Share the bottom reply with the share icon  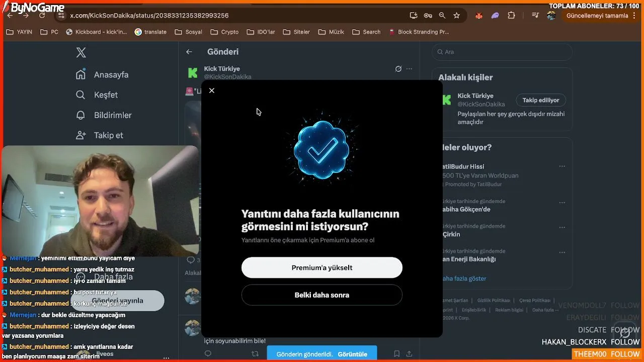coord(410,354)
